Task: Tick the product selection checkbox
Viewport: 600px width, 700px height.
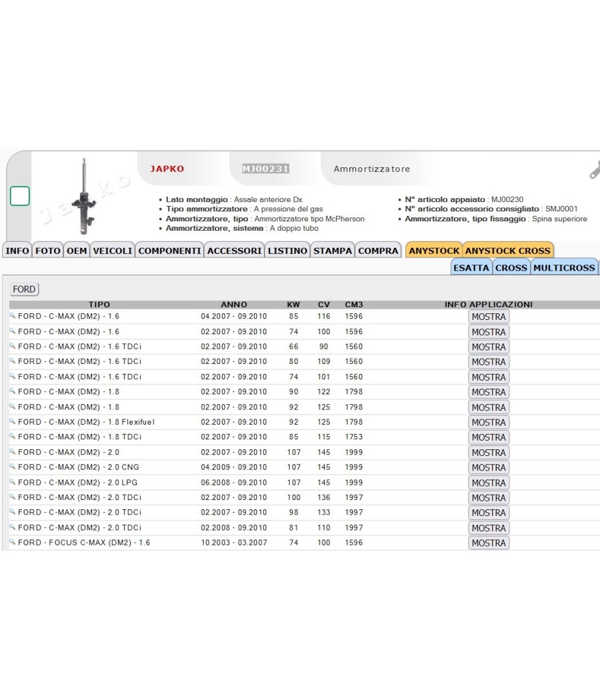Action: pyautogui.click(x=19, y=196)
